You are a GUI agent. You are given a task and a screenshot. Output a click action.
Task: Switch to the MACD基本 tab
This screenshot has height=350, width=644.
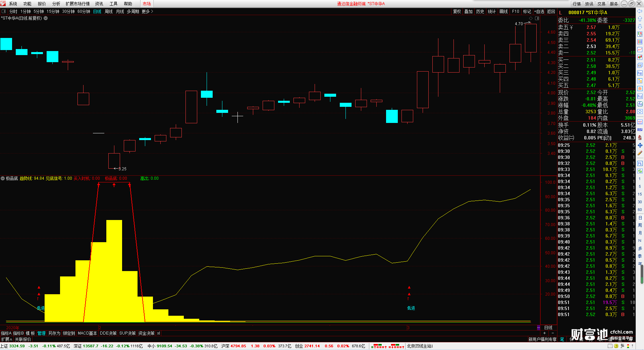(x=87, y=333)
